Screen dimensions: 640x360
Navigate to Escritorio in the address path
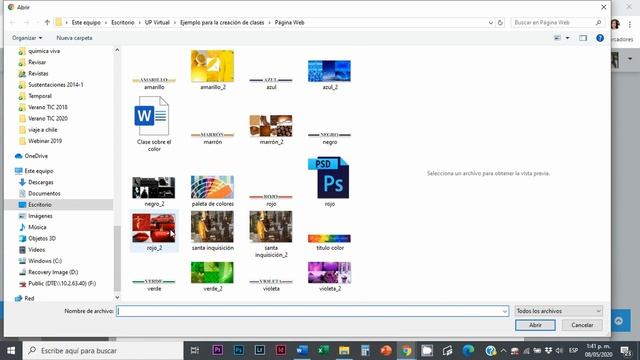click(122, 22)
